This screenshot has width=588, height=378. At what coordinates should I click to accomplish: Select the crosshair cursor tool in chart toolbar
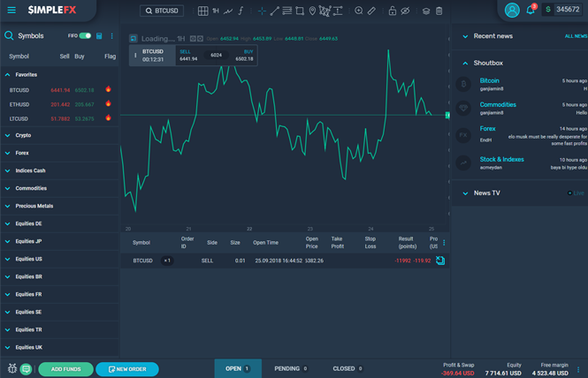[x=262, y=11]
